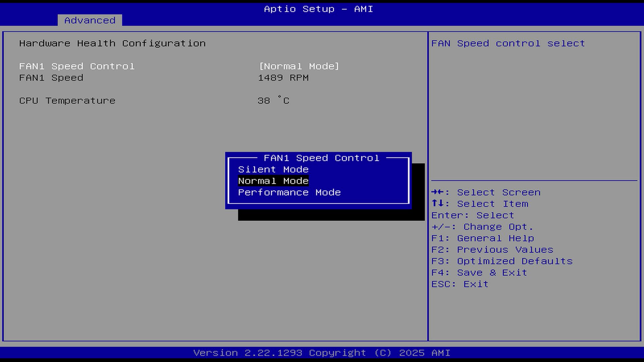The image size is (644, 362).
Task: Open the Advanced tab
Action: tap(90, 20)
